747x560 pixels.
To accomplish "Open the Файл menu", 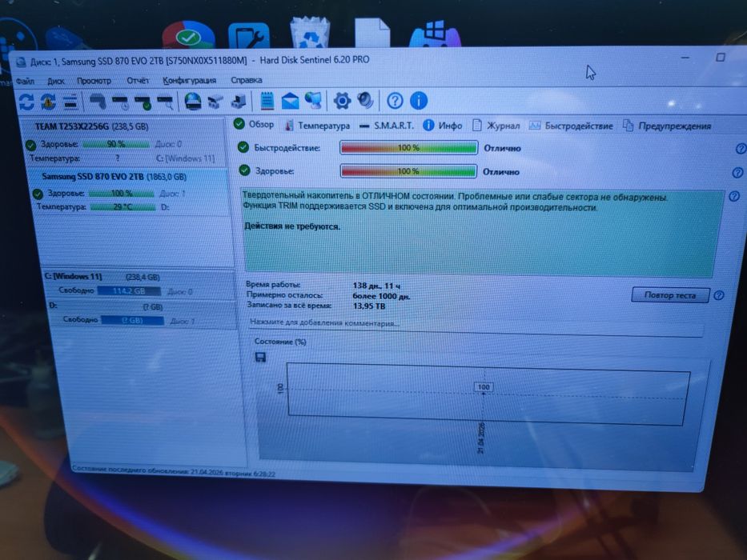I will pyautogui.click(x=25, y=81).
